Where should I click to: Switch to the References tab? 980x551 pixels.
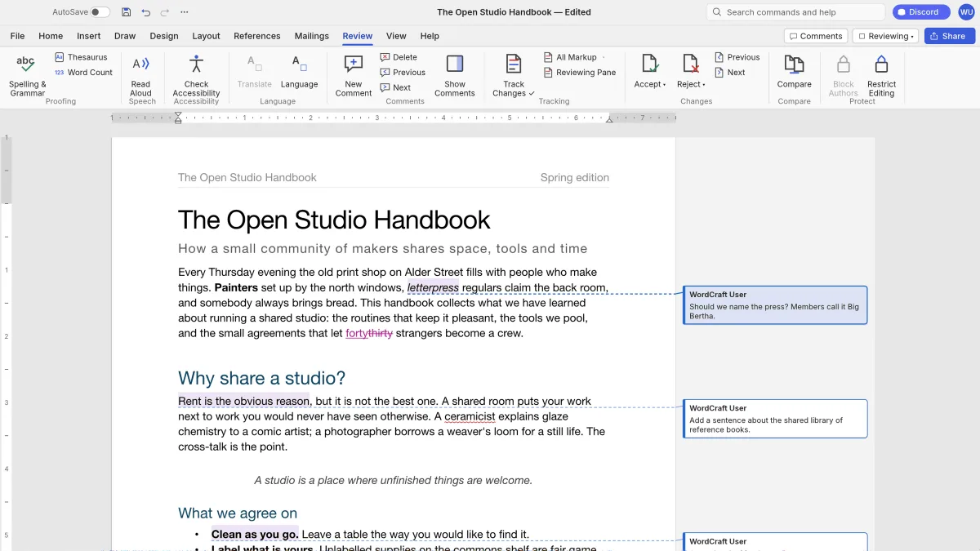tap(257, 36)
